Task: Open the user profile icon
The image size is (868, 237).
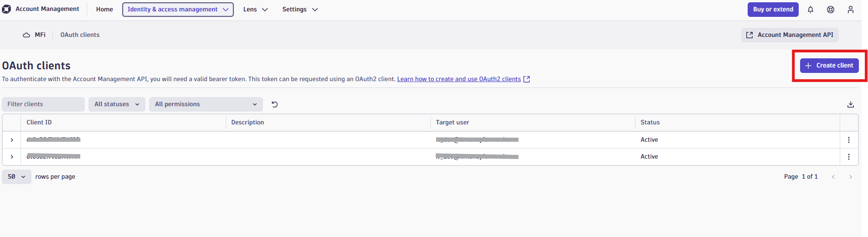Action: pos(851,10)
